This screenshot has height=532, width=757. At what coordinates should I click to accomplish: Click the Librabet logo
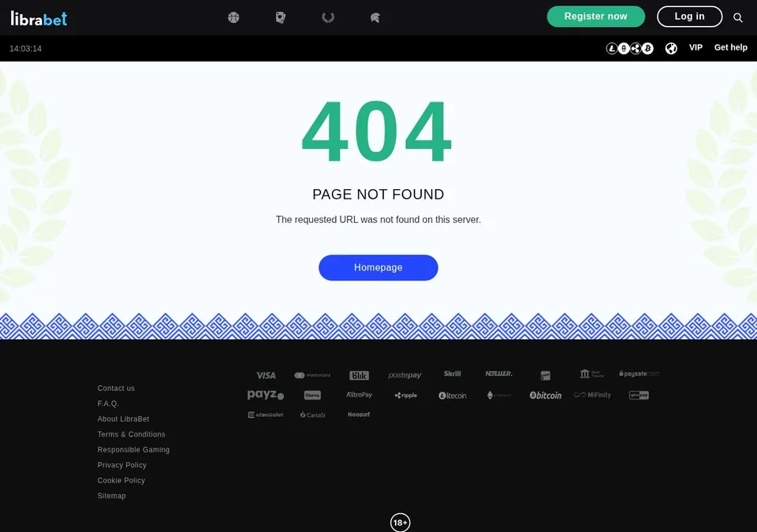39,18
